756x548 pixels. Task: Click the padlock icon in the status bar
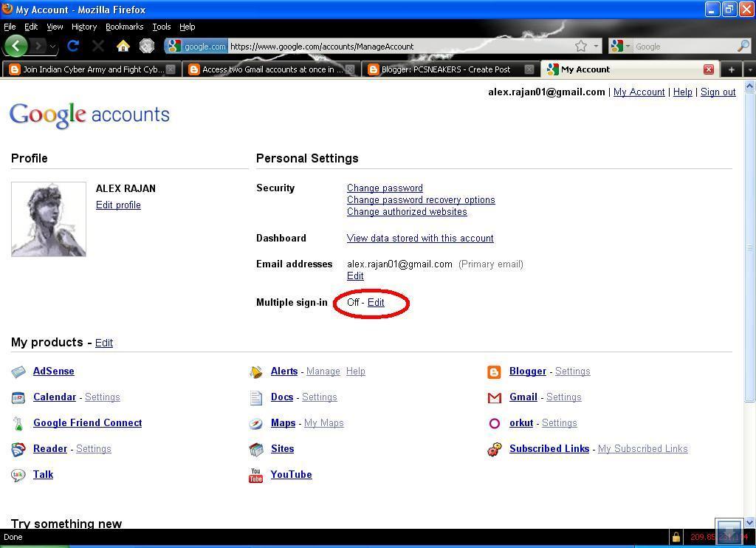coord(677,537)
